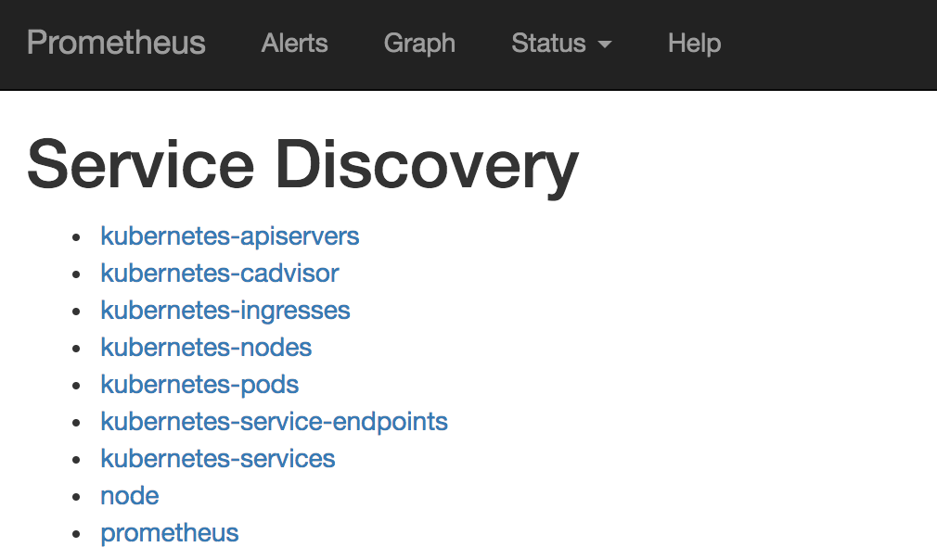Screen dimensions: 937x560
Task: Expand the Status dropdown menu
Action: pos(561,43)
